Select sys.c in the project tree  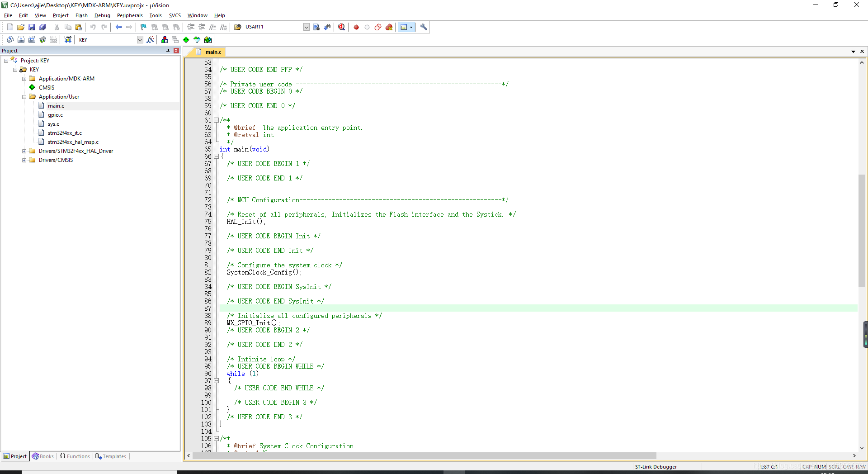[x=53, y=124]
